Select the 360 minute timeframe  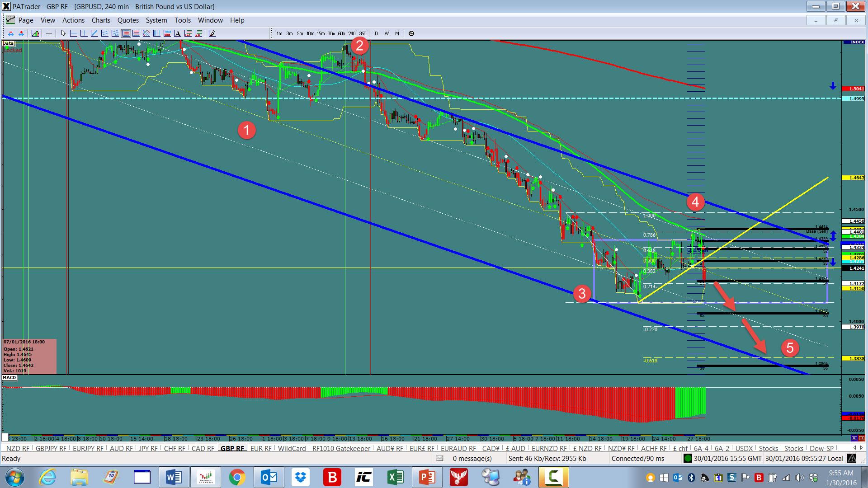[x=362, y=33]
